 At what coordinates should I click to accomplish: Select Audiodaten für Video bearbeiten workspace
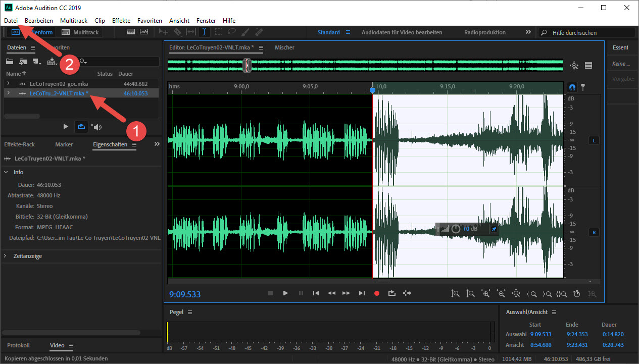[x=402, y=32]
